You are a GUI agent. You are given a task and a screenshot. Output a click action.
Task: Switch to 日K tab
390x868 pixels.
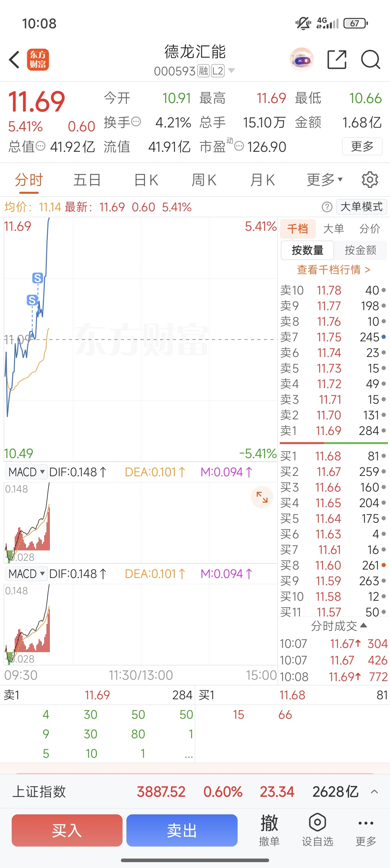point(146,179)
